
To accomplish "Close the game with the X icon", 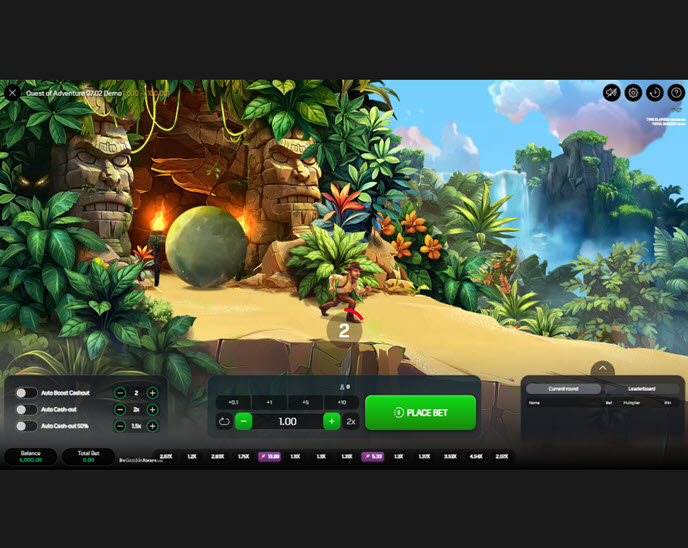I will coord(12,92).
